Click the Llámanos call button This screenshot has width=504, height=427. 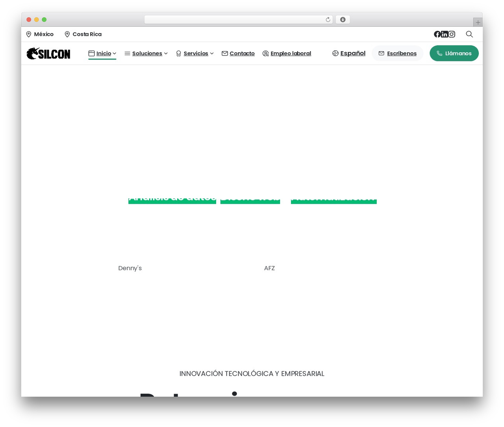click(454, 53)
